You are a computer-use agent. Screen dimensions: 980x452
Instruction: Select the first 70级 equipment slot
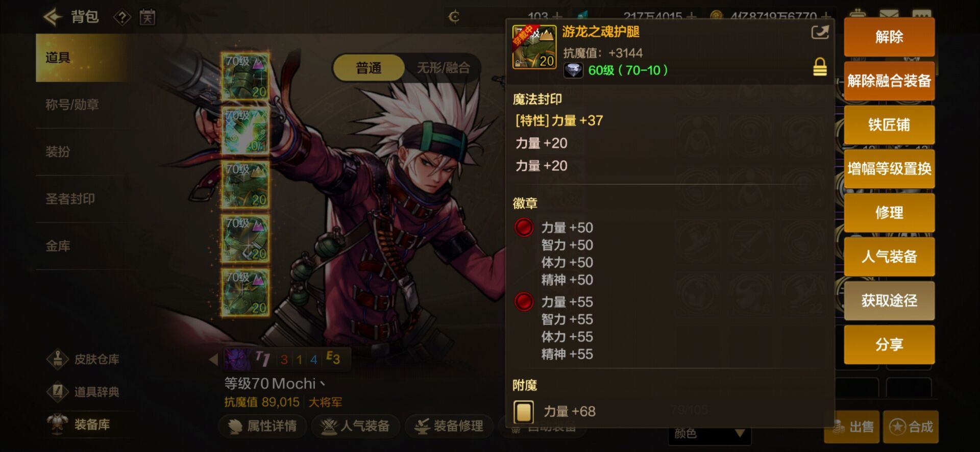pos(246,77)
